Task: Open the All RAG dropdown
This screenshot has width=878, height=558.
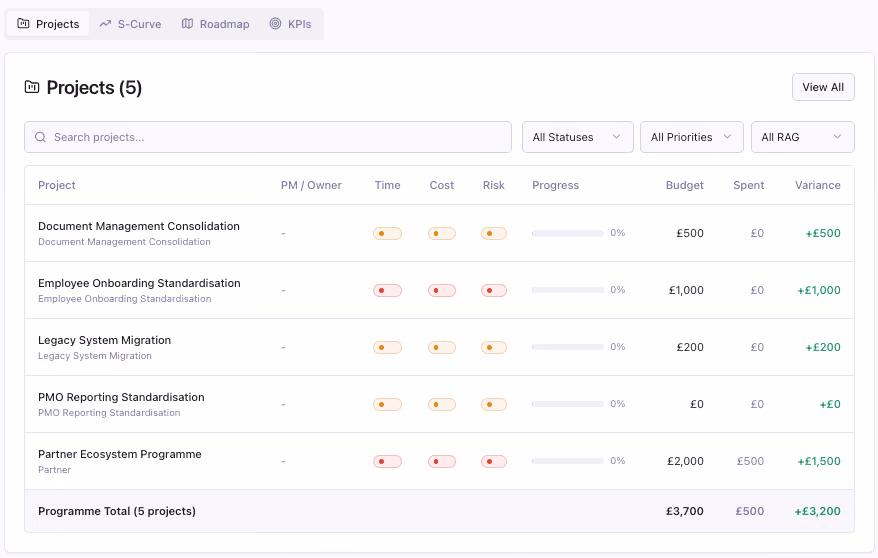Action: click(802, 137)
